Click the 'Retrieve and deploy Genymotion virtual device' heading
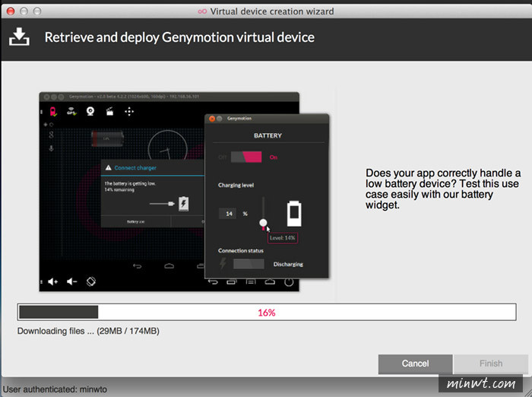Screen dimensions: 532x397 (179, 37)
